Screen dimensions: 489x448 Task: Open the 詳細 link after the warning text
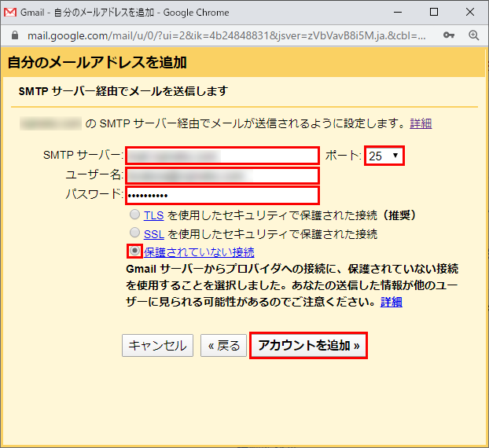click(x=392, y=302)
